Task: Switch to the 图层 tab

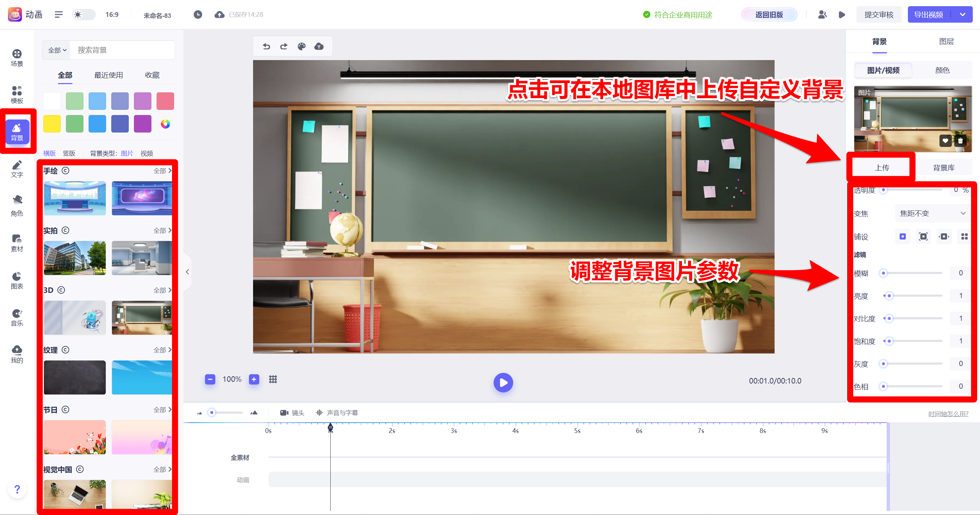Action: coord(946,42)
